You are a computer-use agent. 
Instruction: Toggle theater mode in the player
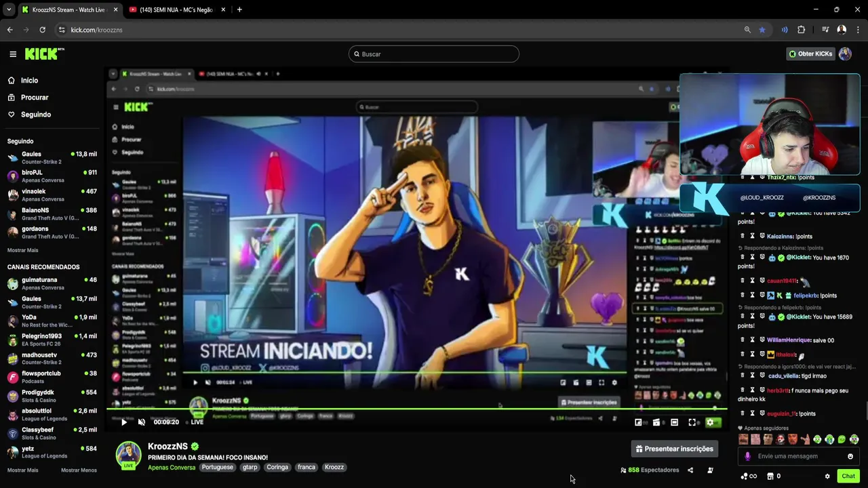coord(674,422)
